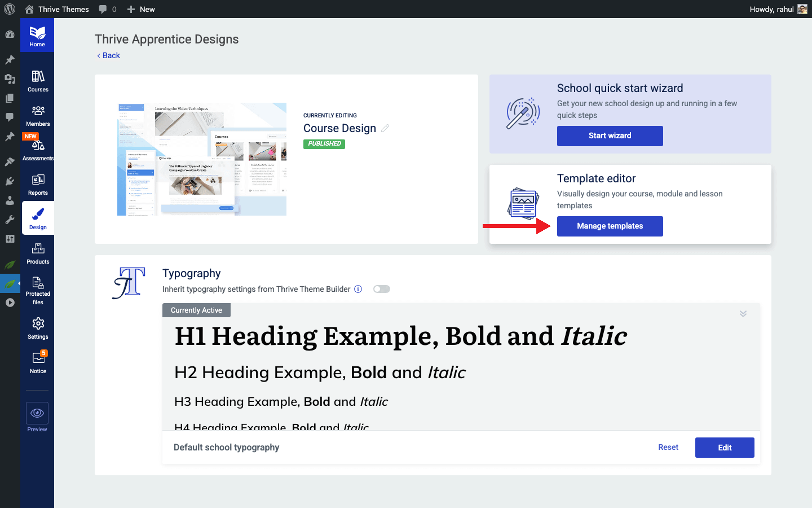Image resolution: width=812 pixels, height=508 pixels.
Task: Click the play circle icon in WordPress sidebar
Action: pyautogui.click(x=10, y=303)
